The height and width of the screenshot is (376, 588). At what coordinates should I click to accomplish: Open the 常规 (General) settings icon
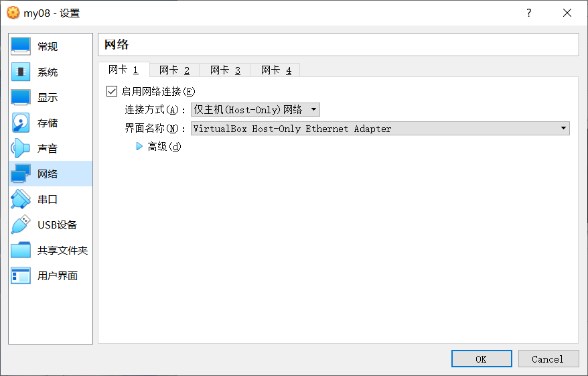pyautogui.click(x=21, y=46)
